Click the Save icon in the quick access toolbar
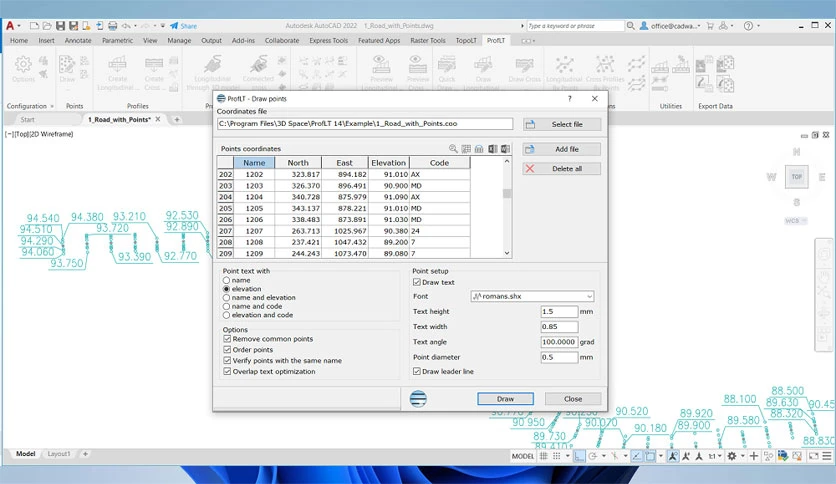The image size is (836, 484). pyautogui.click(x=60, y=26)
